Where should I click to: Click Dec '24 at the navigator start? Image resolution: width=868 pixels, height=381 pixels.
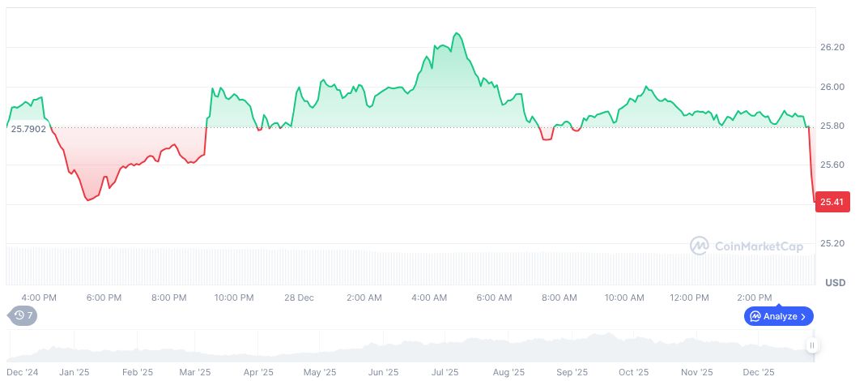click(x=22, y=372)
